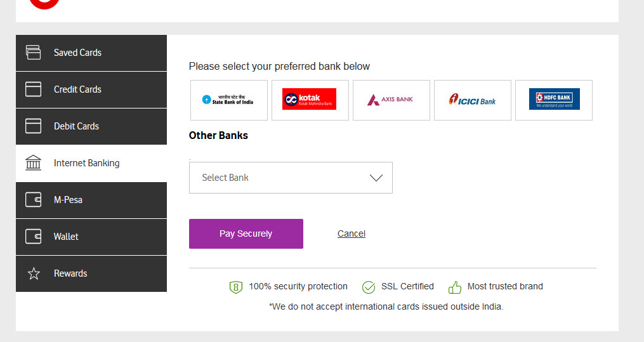Click the M-Pesa wallet icon
The height and width of the screenshot is (342, 644).
(33, 200)
